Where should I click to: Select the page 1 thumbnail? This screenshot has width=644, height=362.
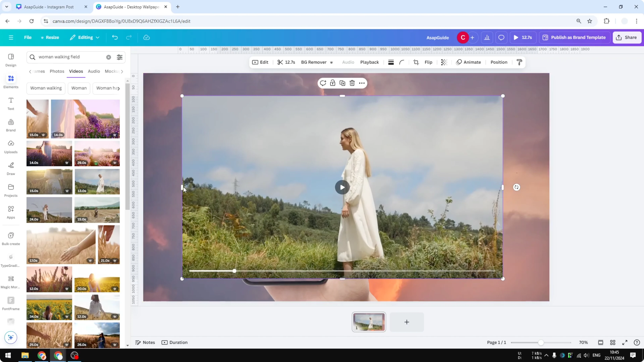point(369,322)
